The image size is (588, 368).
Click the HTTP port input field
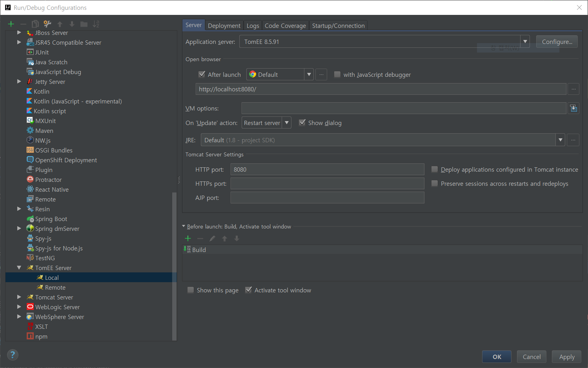coord(327,169)
